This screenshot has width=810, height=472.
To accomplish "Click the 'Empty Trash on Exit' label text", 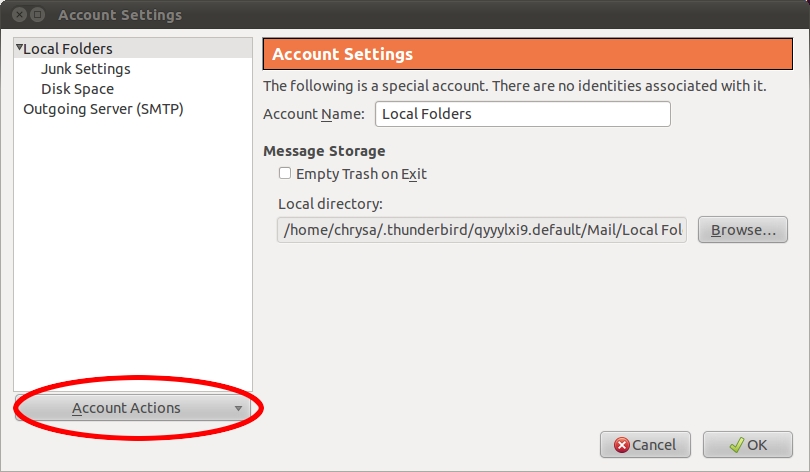I will 362,174.
